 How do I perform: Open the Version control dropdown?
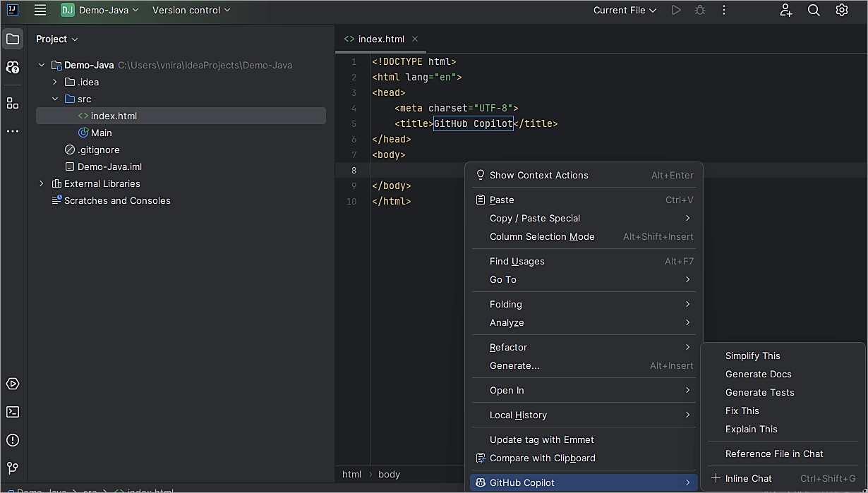pos(191,11)
